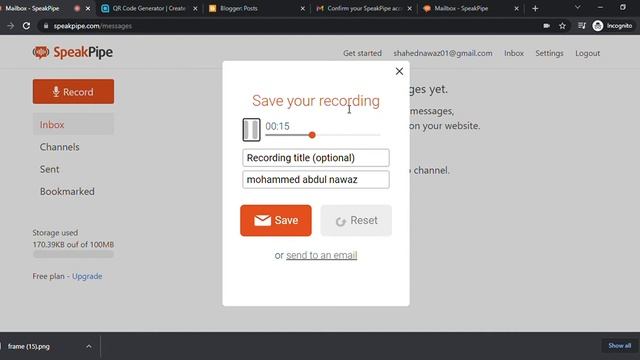This screenshot has width=640, height=360.
Task: Open the tab search dropdown chevron
Action: 578,7
